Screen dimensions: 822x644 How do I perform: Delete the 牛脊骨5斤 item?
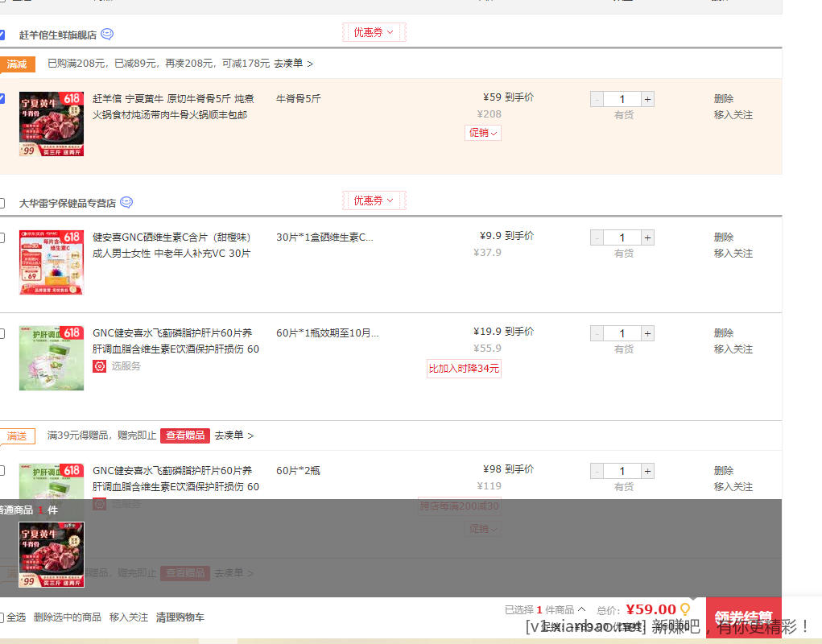point(724,98)
